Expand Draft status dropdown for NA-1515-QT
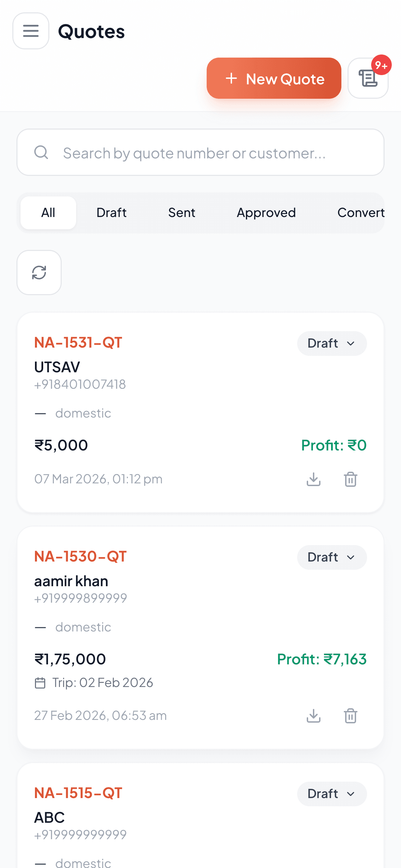Viewport: 401px width, 868px height. (332, 794)
